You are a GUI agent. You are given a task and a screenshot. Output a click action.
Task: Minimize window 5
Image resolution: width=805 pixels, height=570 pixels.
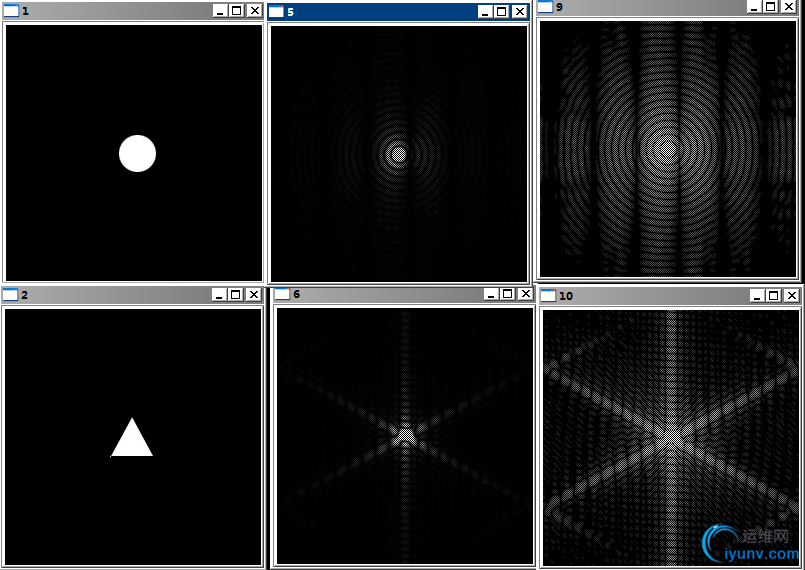pos(485,11)
